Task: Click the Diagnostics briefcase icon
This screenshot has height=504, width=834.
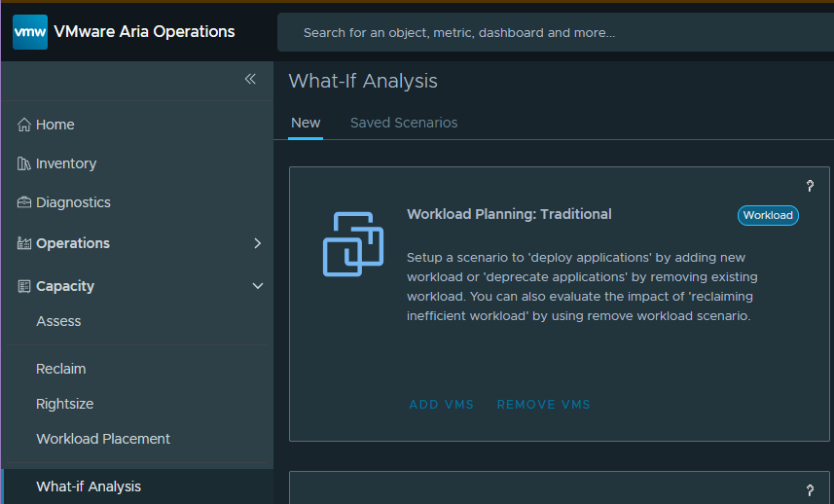Action: tap(24, 202)
